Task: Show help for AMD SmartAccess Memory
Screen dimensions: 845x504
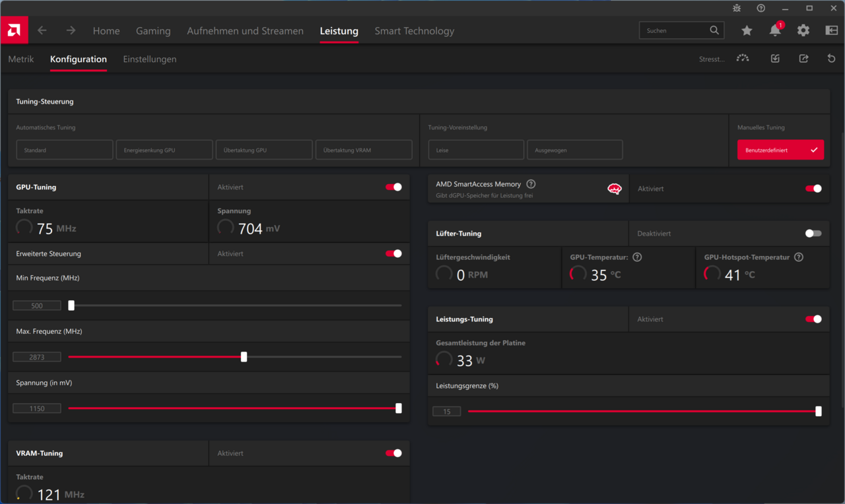Action: pos(531,184)
